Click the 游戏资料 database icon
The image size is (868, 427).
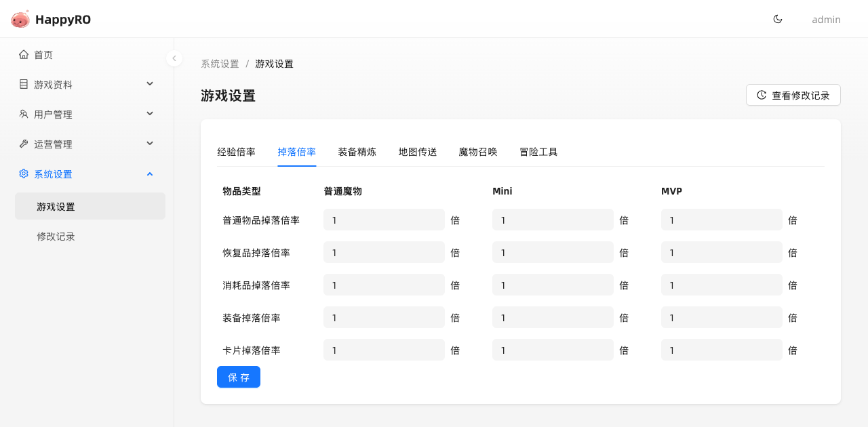(x=24, y=84)
